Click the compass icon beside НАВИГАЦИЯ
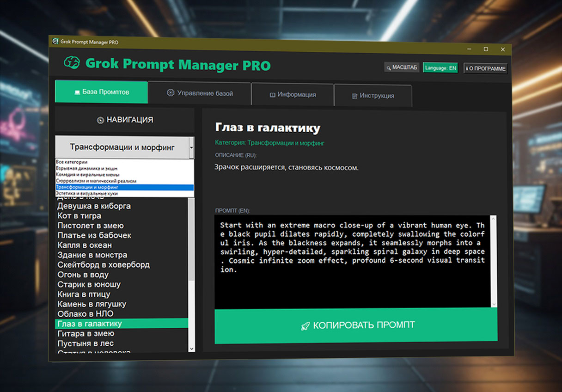Screen dimensions: 562x392 point(100,120)
